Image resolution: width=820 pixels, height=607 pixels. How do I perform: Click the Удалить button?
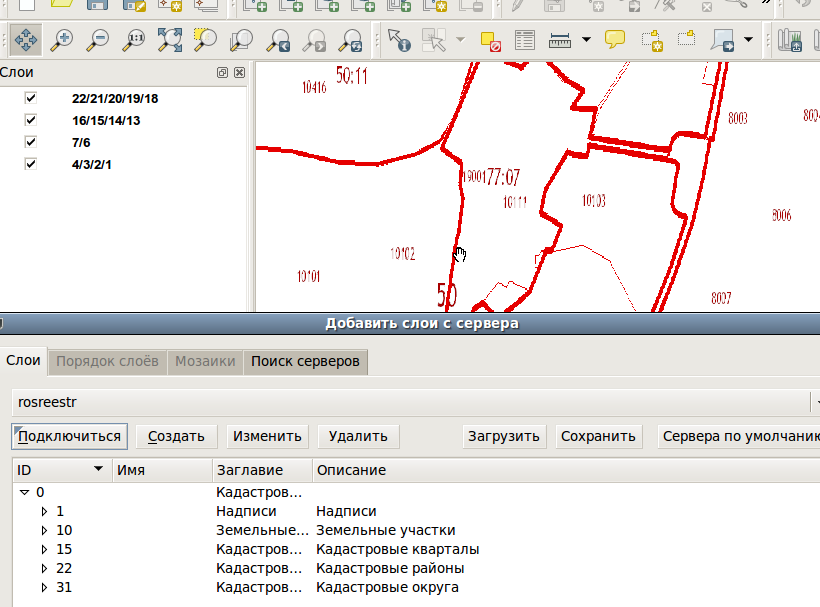click(x=358, y=436)
